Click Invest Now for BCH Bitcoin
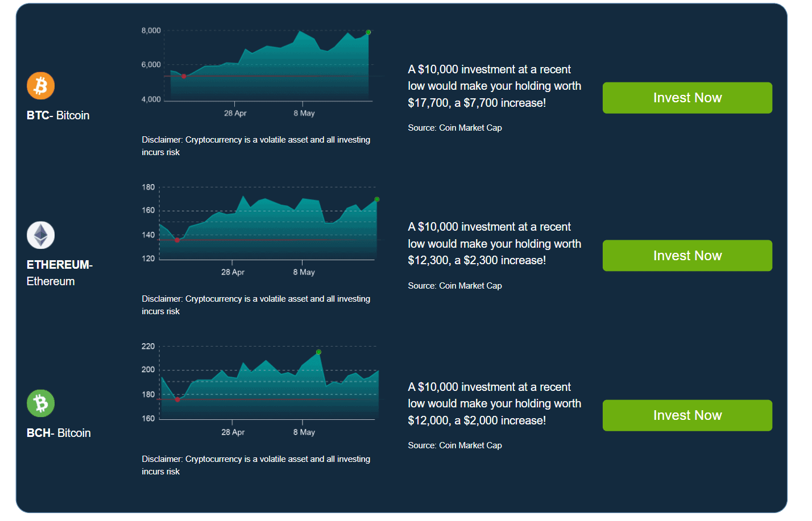Image resolution: width=812 pixels, height=521 pixels. [687, 415]
